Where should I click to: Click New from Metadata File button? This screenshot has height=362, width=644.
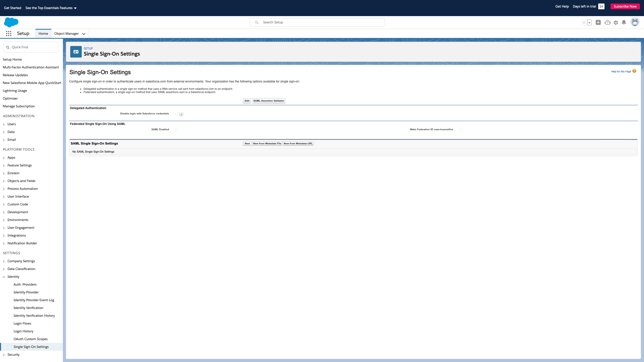(x=267, y=144)
